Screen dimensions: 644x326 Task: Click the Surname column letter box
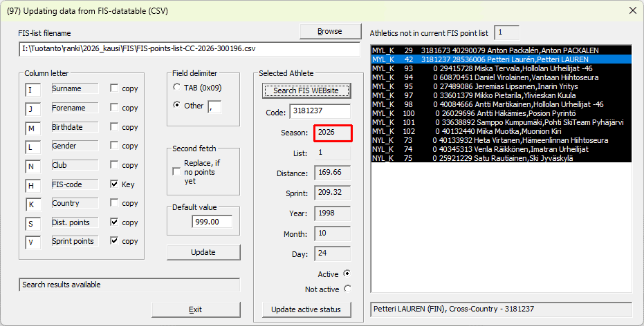pos(33,90)
